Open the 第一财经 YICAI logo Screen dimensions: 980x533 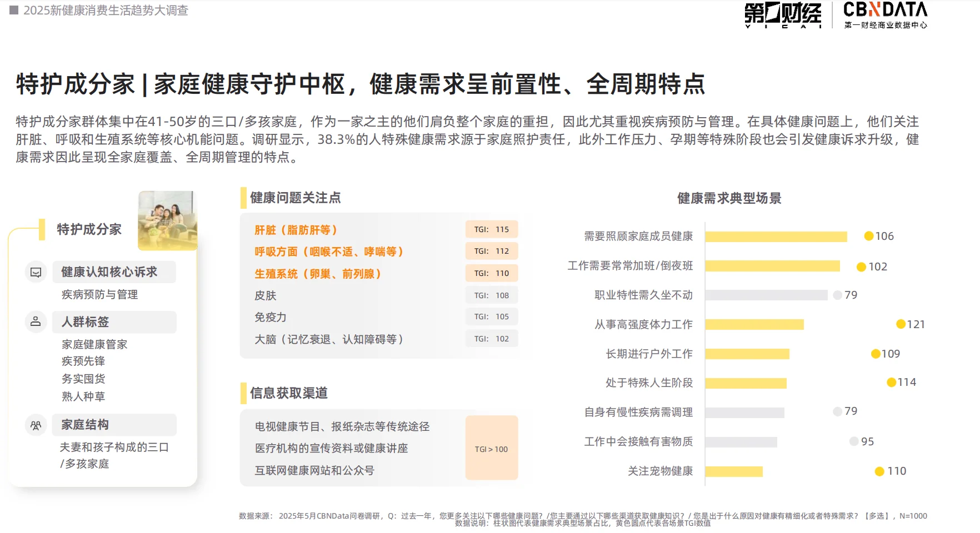pyautogui.click(x=783, y=15)
